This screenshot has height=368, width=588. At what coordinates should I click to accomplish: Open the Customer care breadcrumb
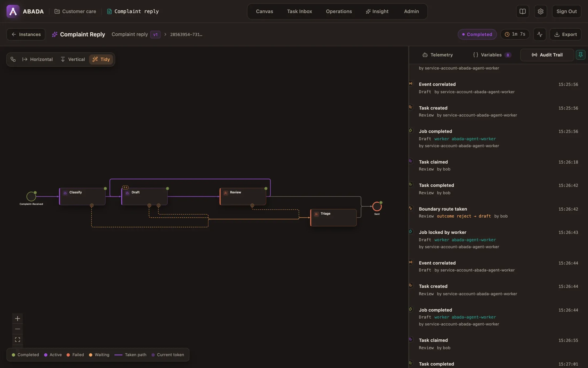75,11
